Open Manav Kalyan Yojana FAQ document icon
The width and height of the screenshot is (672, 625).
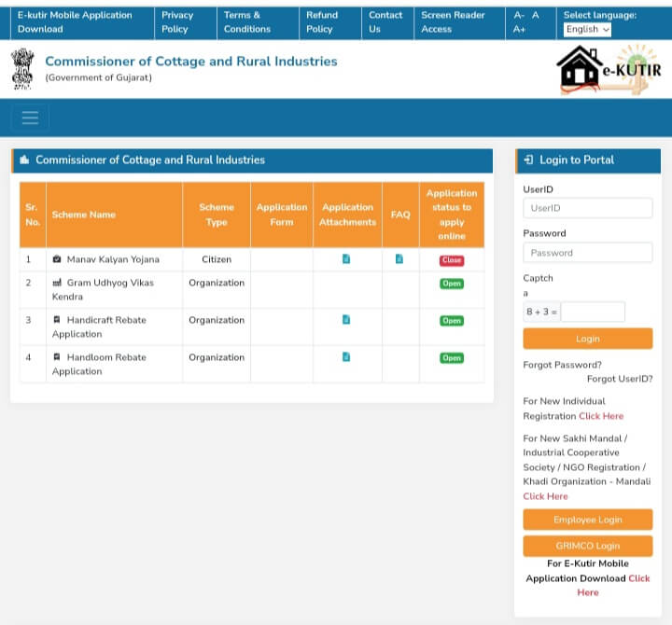point(399,258)
